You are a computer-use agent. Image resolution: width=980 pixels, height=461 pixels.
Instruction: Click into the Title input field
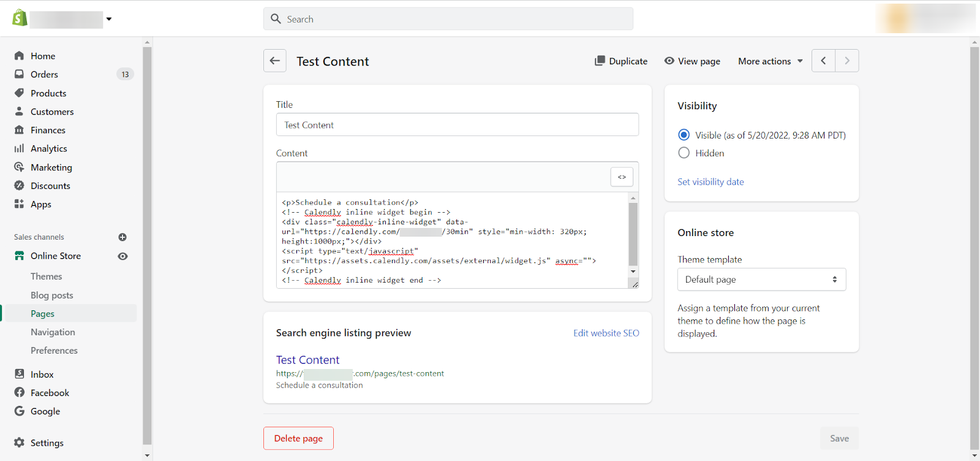click(x=457, y=125)
